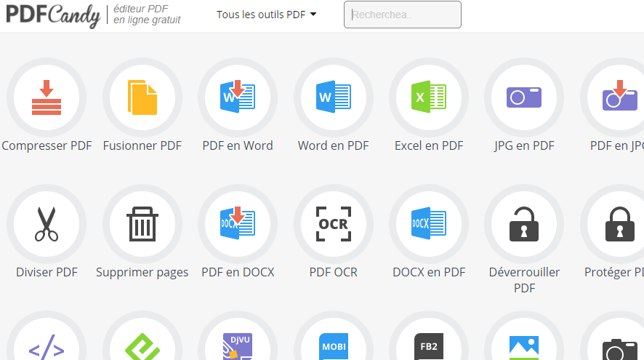Select the MOBI conversion icon
The width and height of the screenshot is (644, 360).
[x=334, y=346]
